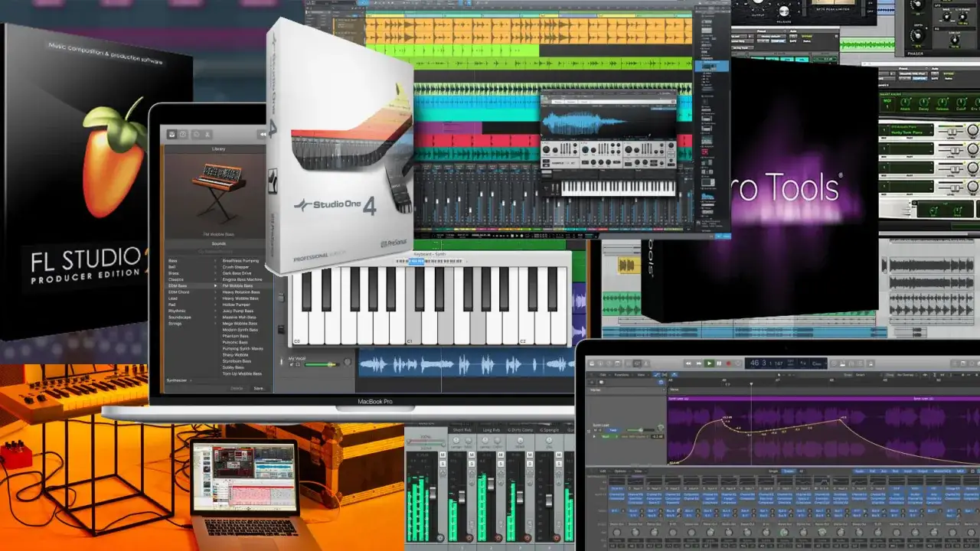Mute the Short Rvb mixer channel
980x551 pixels.
coord(472,455)
